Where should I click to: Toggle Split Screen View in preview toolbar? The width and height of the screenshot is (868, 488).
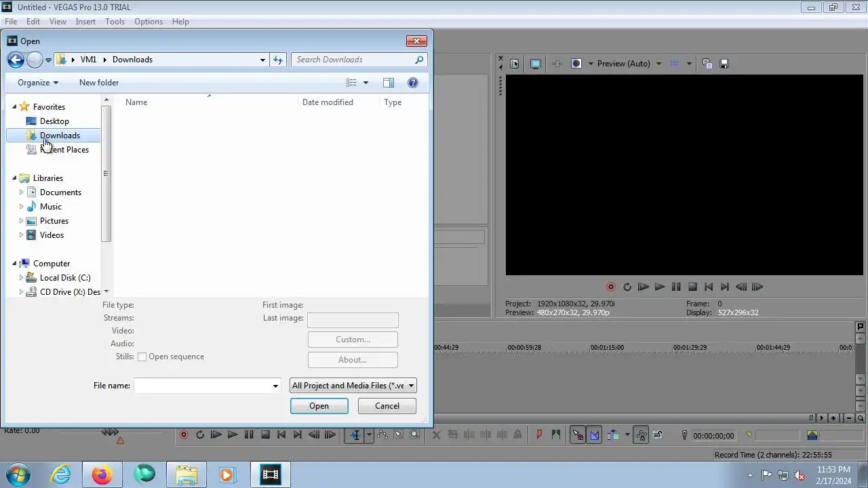coord(576,64)
